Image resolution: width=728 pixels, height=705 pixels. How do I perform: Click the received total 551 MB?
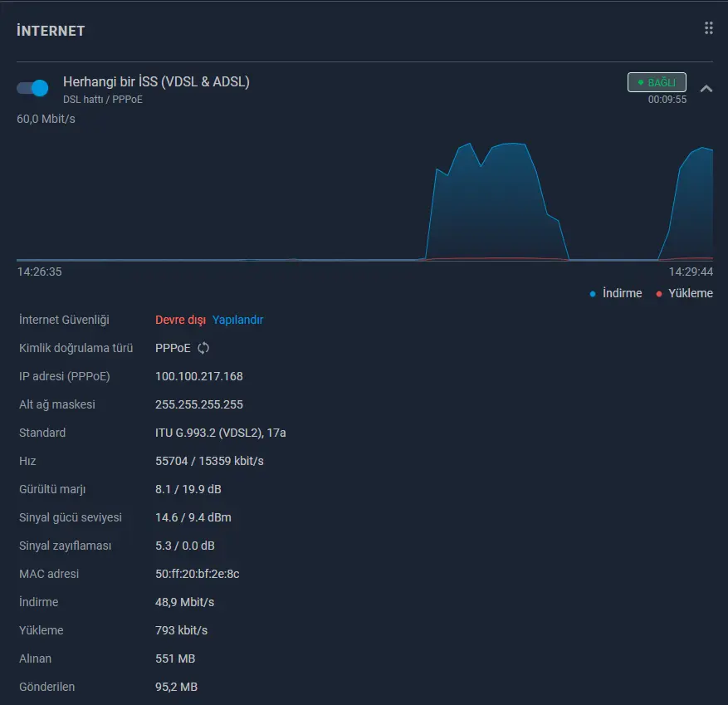tap(175, 658)
